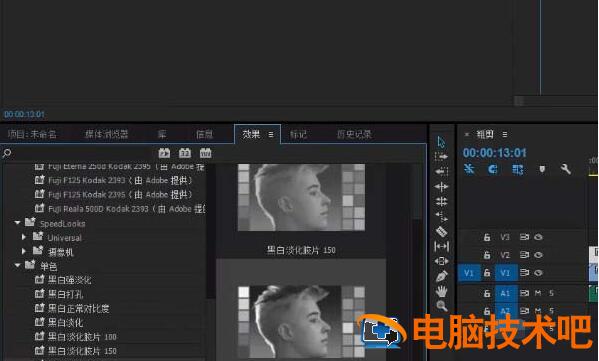Screen dimensions: 599x361
Task: Toggle lock on track A1
Action: tap(487, 293)
